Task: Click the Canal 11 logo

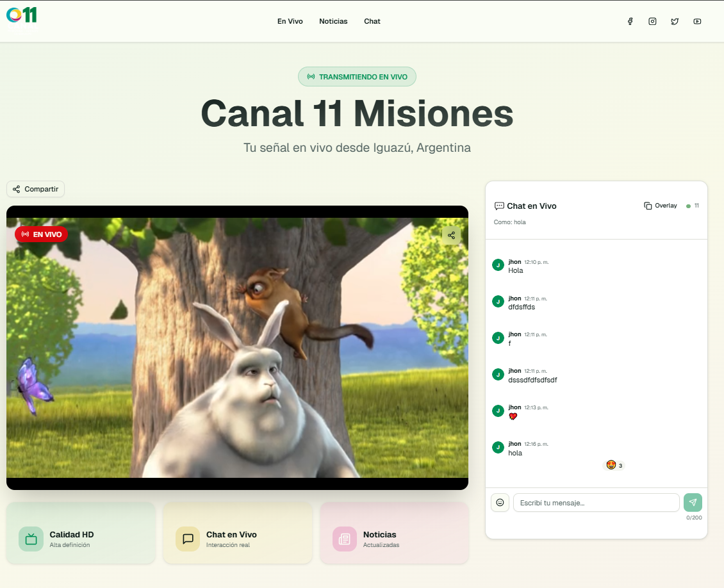Action: (x=22, y=17)
